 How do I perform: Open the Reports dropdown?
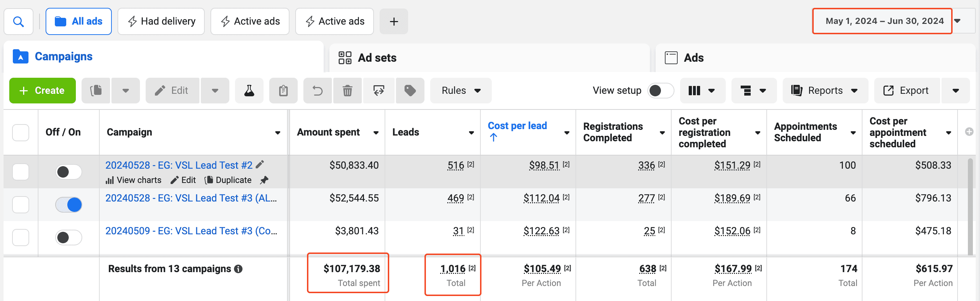(x=825, y=91)
